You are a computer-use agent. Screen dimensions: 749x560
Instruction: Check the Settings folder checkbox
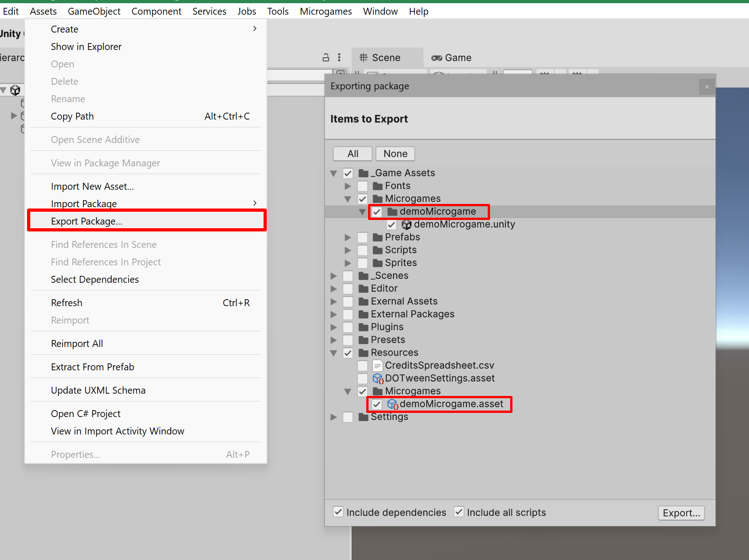click(348, 417)
